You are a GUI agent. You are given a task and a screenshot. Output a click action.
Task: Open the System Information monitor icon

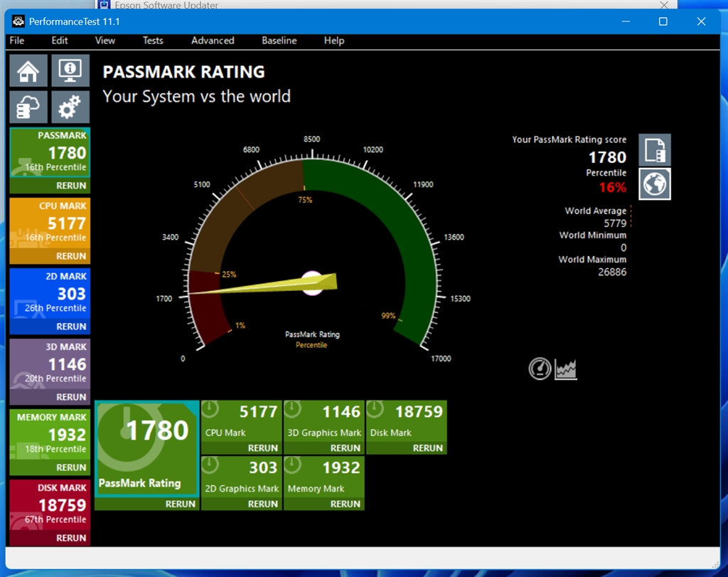pyautogui.click(x=70, y=70)
